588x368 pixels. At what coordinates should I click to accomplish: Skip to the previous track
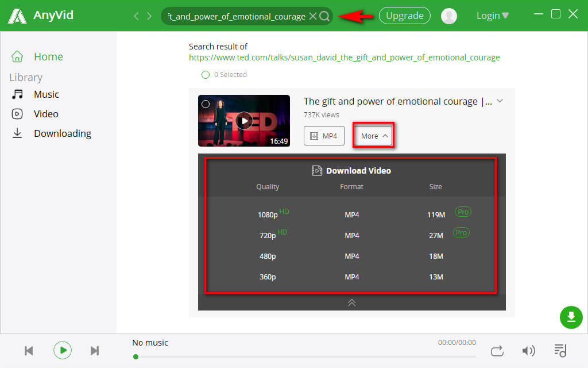(x=29, y=351)
